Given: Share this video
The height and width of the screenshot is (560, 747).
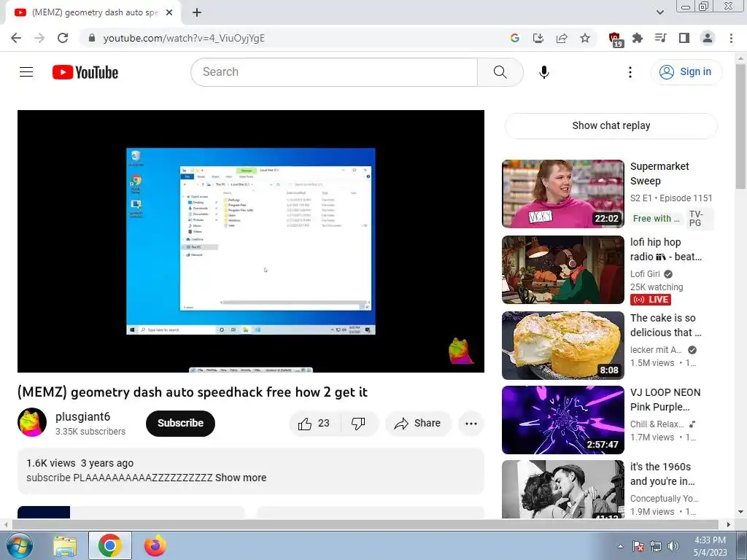Looking at the screenshot, I should coord(418,424).
